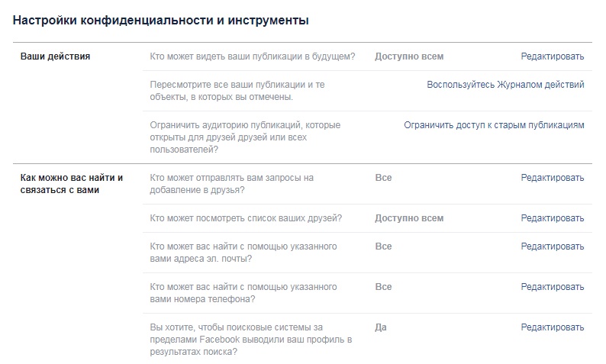The height and width of the screenshot is (364, 606).
Task: Click the search engines outside Facebook question
Action: click(251, 340)
